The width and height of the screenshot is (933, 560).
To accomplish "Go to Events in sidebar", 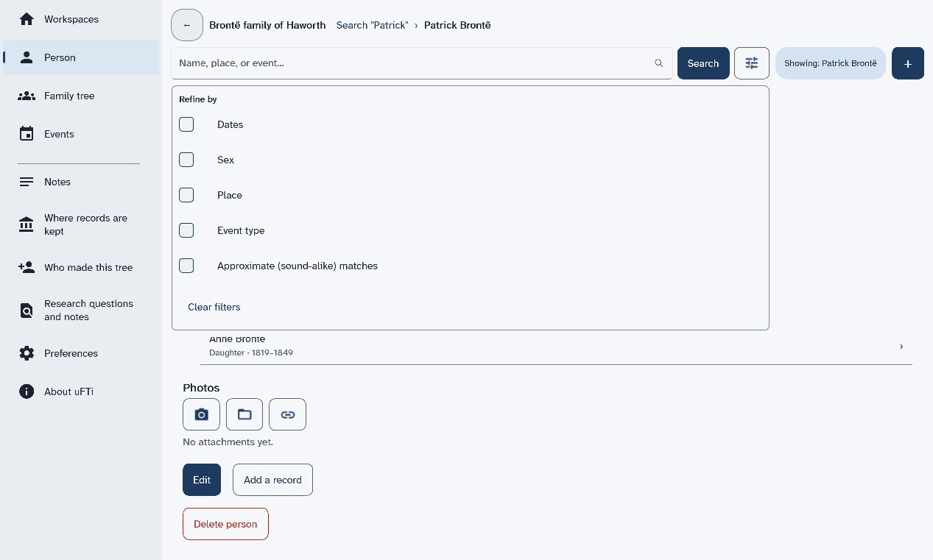I will (81, 134).
